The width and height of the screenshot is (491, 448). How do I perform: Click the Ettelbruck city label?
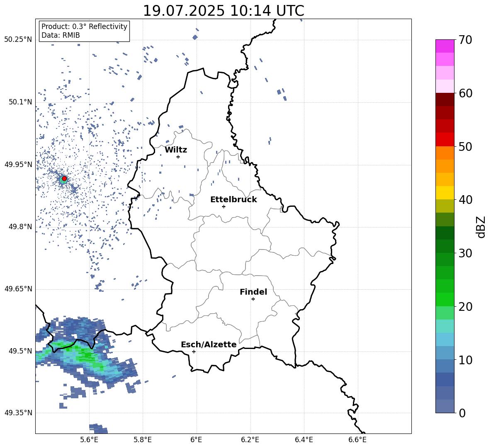tap(233, 200)
